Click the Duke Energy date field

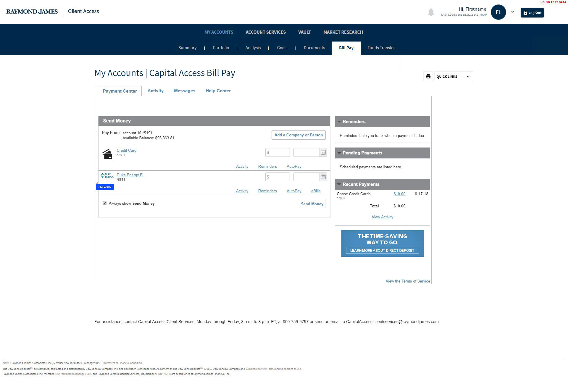[x=306, y=177]
